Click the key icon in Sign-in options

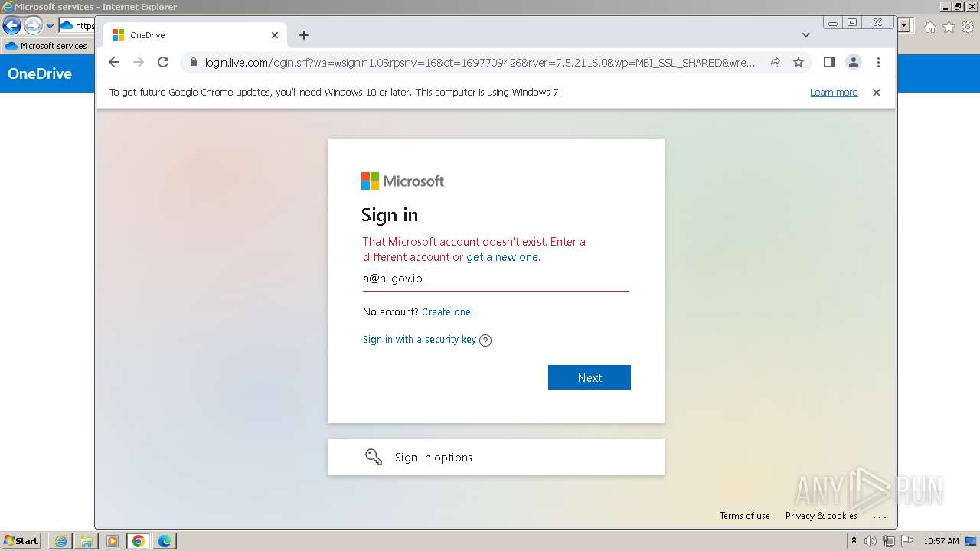click(x=374, y=457)
